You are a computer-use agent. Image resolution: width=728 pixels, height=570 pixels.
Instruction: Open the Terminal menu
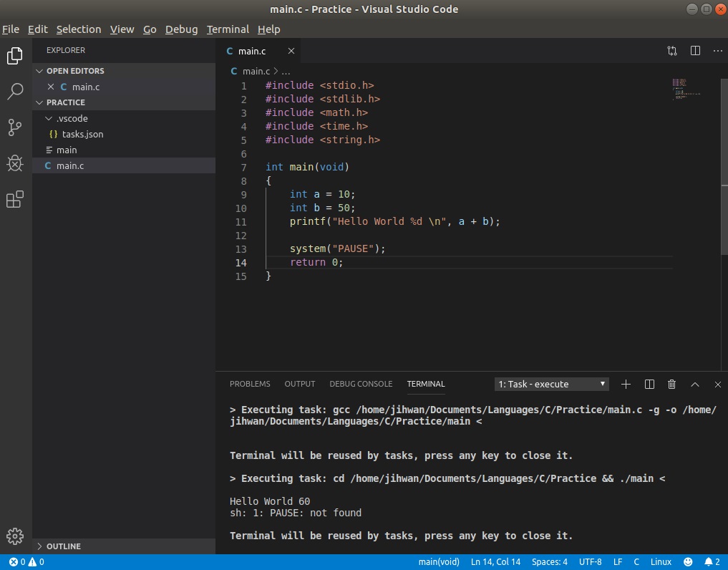228,29
